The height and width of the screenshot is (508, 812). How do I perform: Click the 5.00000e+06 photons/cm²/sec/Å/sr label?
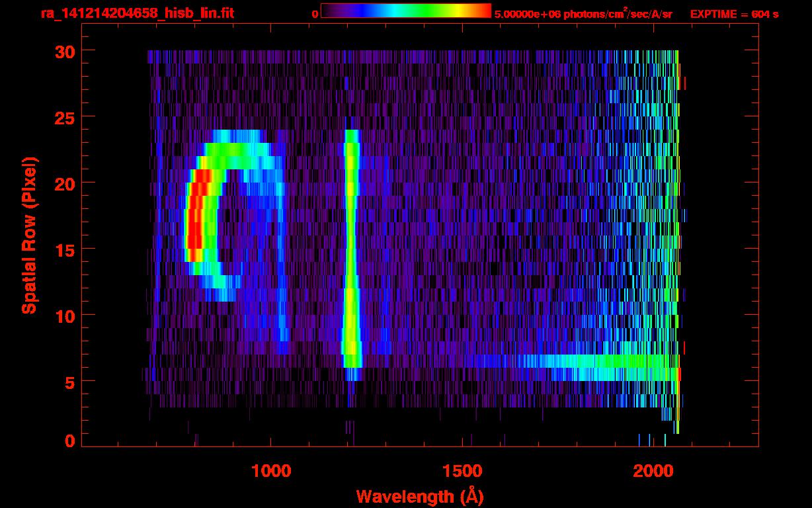point(583,13)
